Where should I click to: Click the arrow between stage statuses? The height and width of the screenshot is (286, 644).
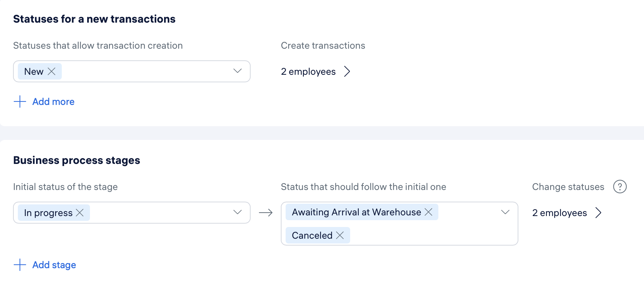pos(266,213)
